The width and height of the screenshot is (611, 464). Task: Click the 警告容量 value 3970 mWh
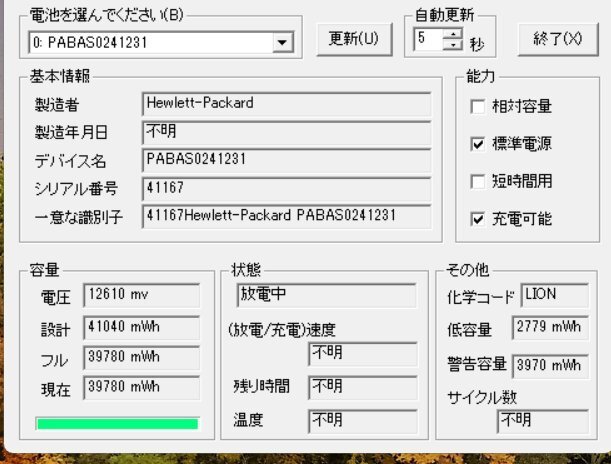coord(550,366)
